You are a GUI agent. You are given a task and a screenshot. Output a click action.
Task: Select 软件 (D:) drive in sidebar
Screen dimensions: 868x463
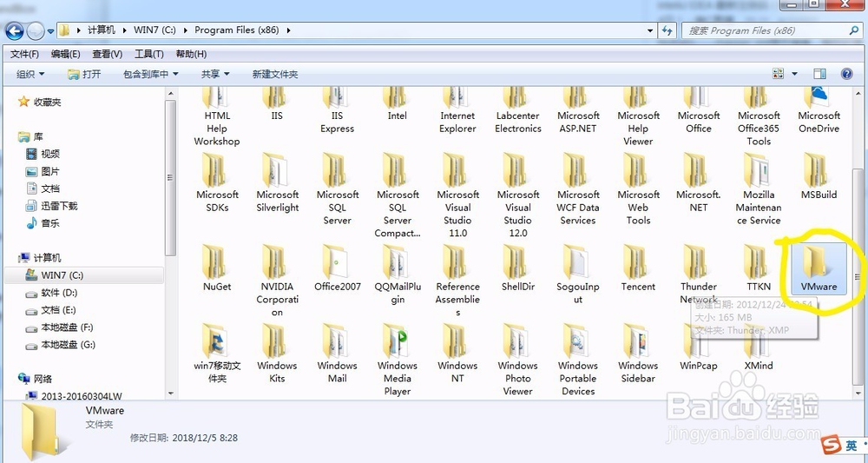(52, 293)
